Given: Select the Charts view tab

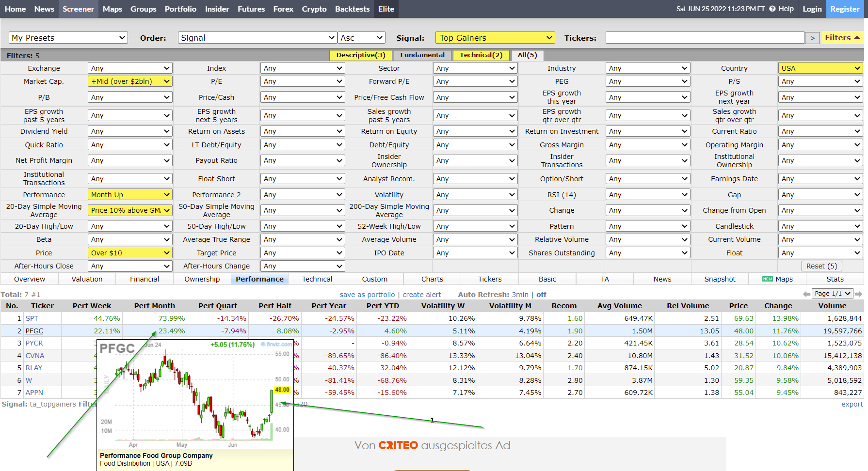Looking at the screenshot, I should [x=433, y=279].
